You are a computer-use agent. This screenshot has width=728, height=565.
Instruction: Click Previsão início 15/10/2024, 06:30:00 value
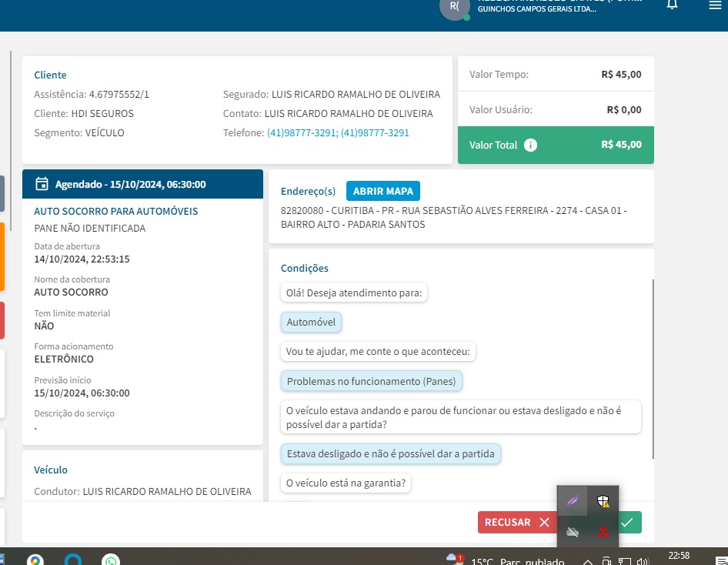pos(82,393)
